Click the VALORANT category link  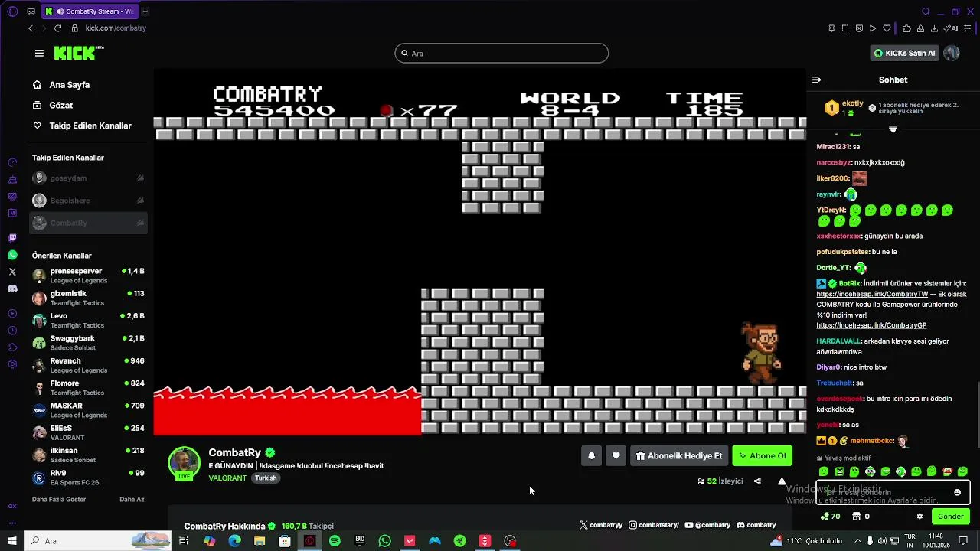click(x=227, y=478)
